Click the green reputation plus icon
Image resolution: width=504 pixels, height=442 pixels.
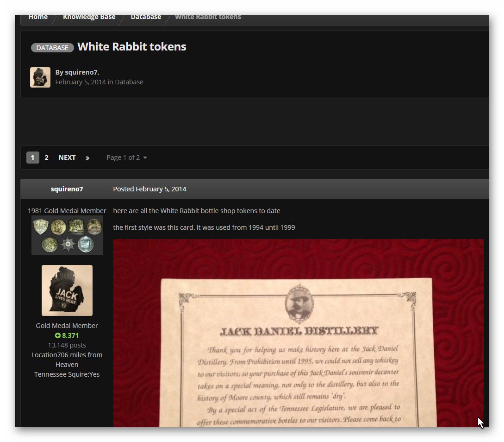click(x=57, y=335)
